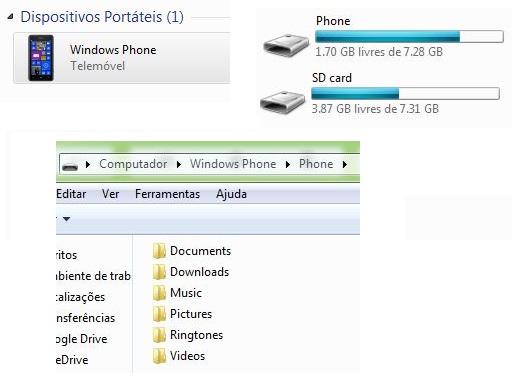Click the Phone storage usage bar
This screenshot has height=384, width=512.
coord(409,36)
